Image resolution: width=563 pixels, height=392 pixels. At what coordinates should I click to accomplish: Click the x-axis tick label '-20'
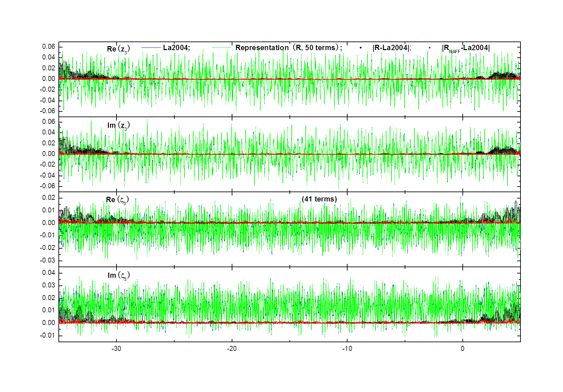click(232, 349)
